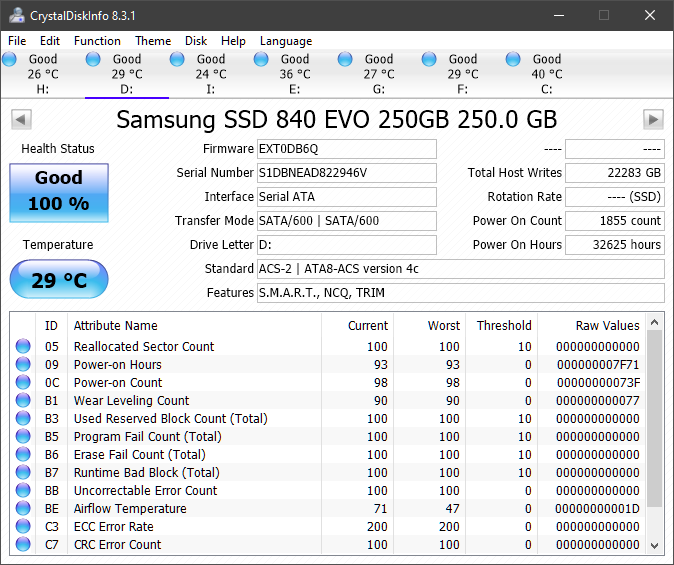Click the Standard field ACS-2
Image resolution: width=674 pixels, height=565 pixels.
pos(461,269)
